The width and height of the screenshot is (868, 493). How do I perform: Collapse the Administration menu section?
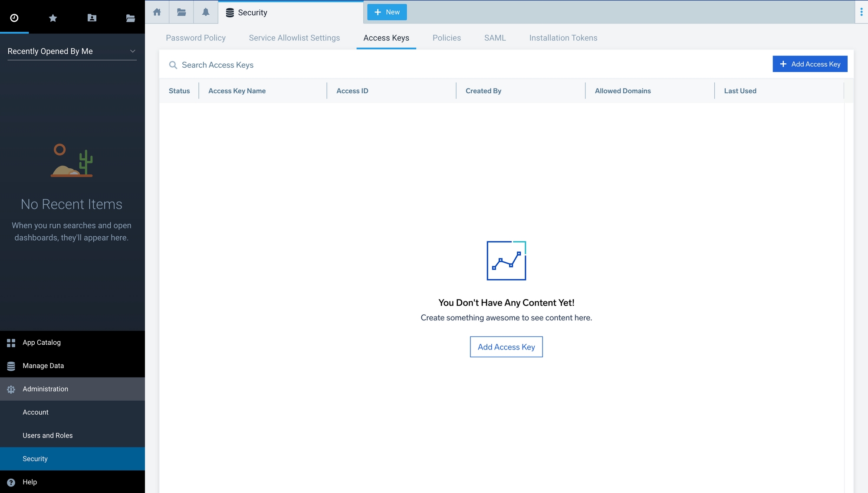46,389
